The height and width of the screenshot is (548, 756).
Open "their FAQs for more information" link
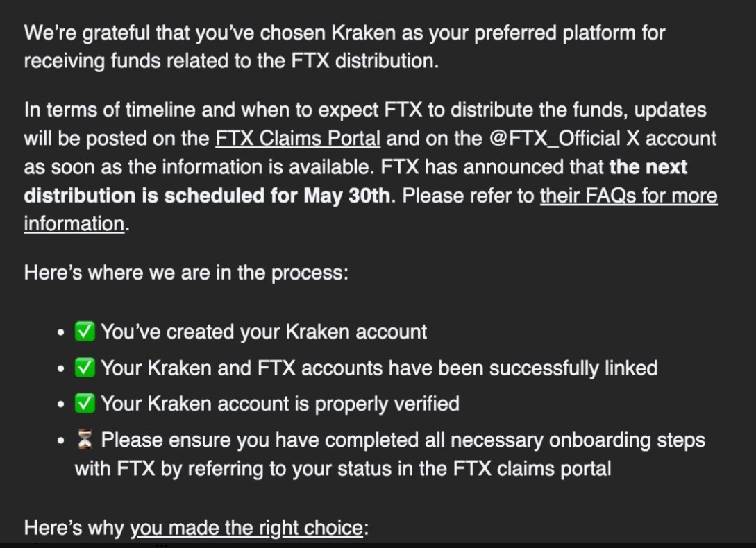pyautogui.click(x=628, y=196)
